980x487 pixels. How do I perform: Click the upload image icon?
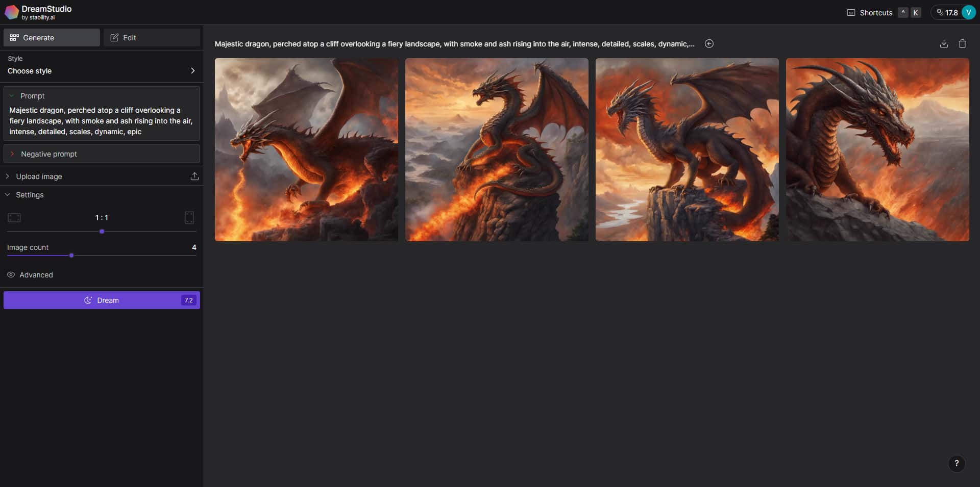pyautogui.click(x=194, y=176)
